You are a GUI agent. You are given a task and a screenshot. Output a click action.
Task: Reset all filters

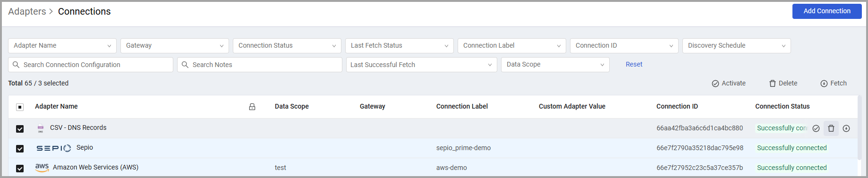click(634, 64)
